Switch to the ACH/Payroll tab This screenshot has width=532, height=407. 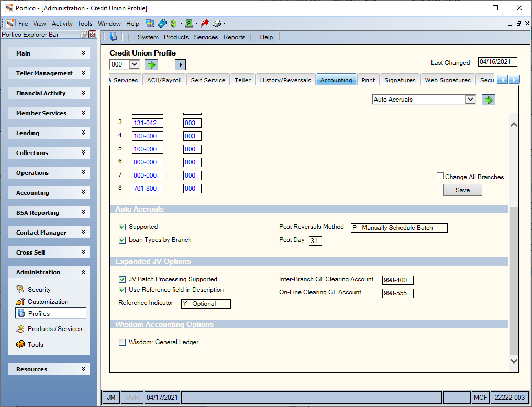pyautogui.click(x=164, y=80)
